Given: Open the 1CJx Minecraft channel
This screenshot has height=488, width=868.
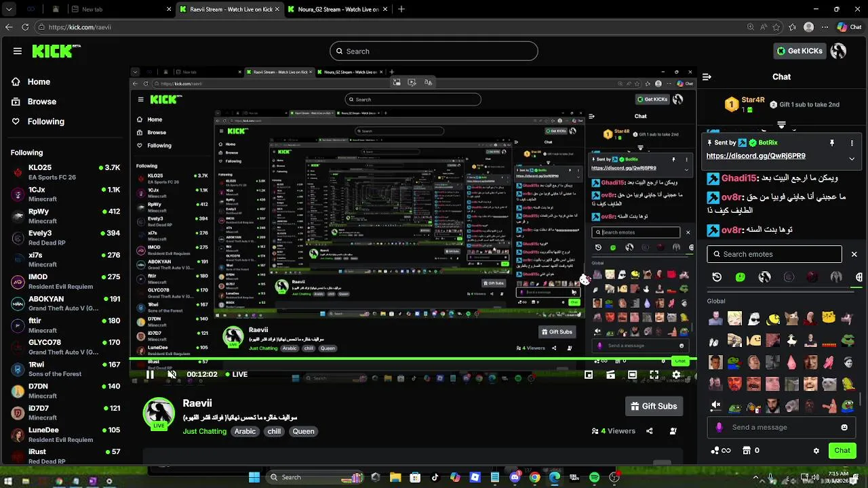Looking at the screenshot, I should 65,194.
